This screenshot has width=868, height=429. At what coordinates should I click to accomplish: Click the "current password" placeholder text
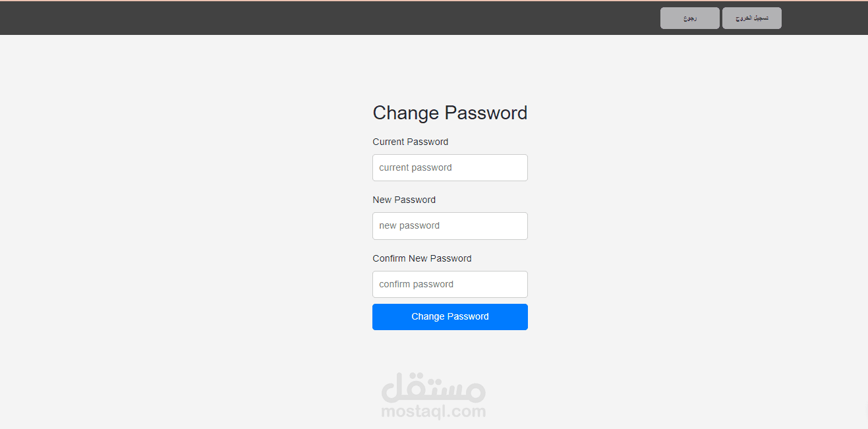[415, 167]
